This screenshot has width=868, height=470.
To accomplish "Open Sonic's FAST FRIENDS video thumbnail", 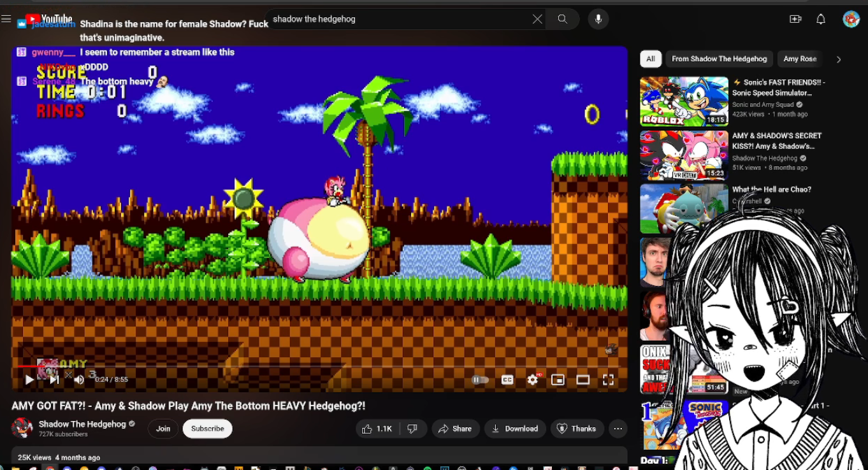I will pos(684,101).
